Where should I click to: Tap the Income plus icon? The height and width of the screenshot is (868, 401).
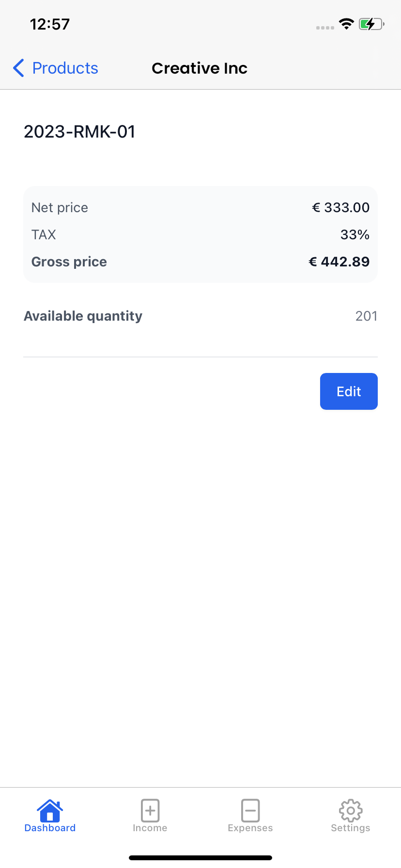tap(150, 810)
